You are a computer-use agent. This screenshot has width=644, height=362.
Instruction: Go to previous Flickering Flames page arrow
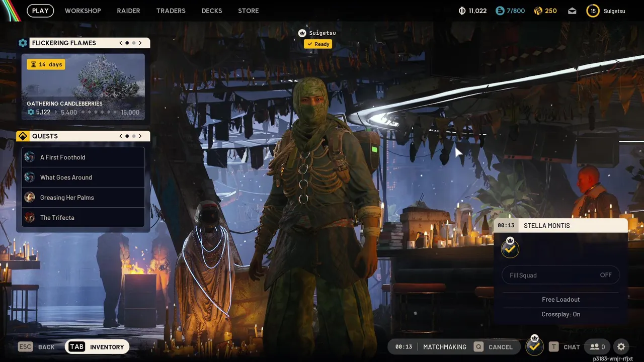point(121,43)
